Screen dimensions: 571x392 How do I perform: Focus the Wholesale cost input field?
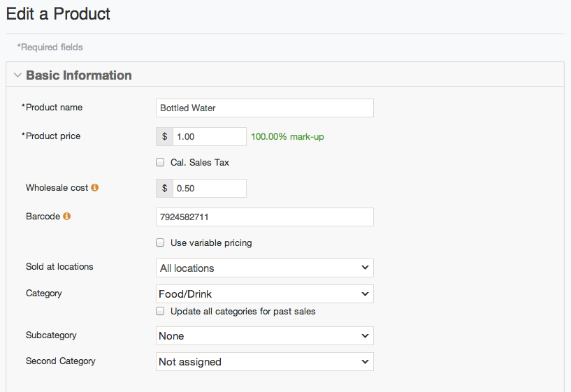pyautogui.click(x=209, y=188)
